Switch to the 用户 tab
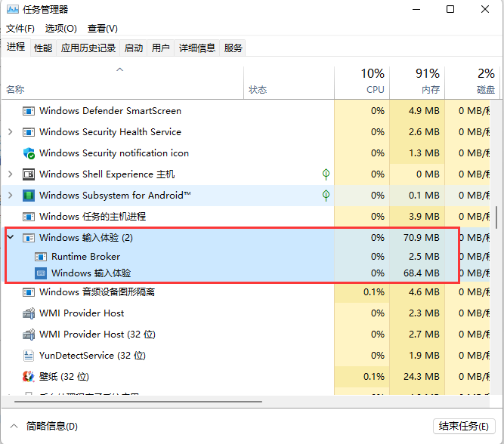This screenshot has height=444, width=504. coord(160,48)
